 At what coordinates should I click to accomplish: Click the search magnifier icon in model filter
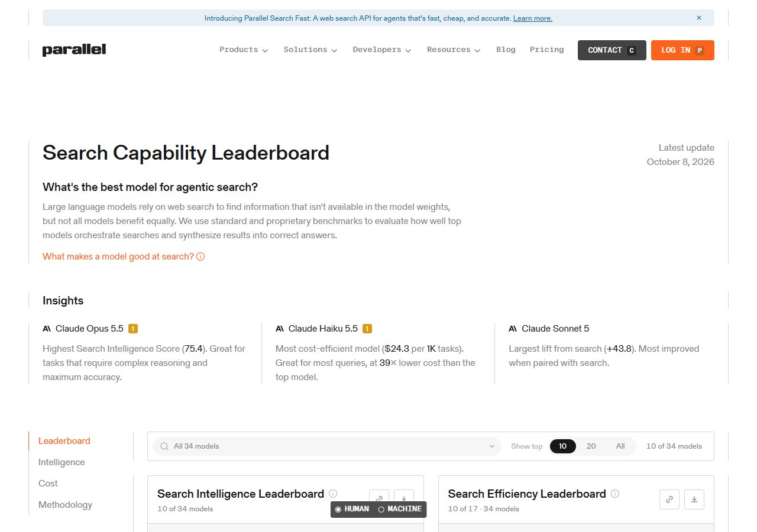(164, 446)
